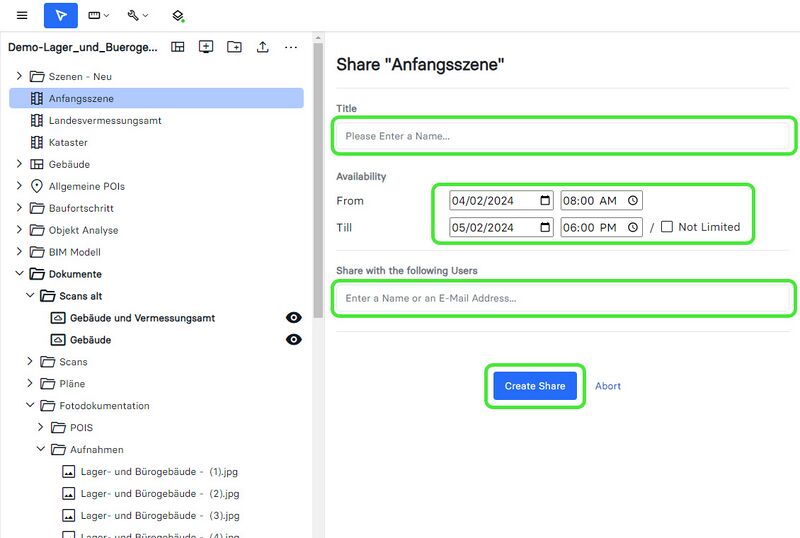Select Landesvermessungsamt in the tree

pyautogui.click(x=104, y=120)
